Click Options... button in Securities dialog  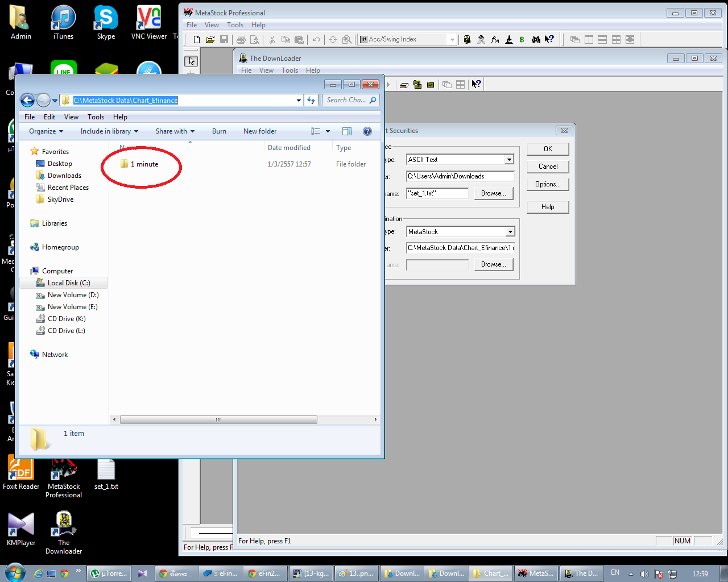[x=548, y=184]
